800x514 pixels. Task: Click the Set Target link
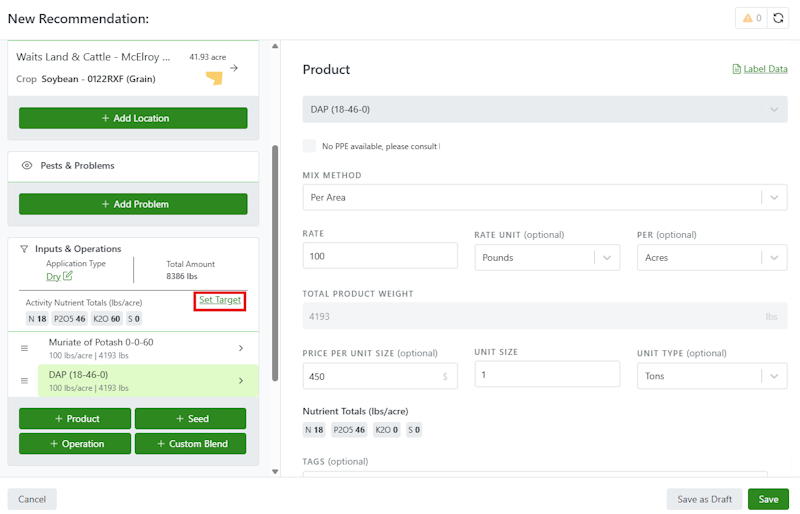(x=220, y=300)
